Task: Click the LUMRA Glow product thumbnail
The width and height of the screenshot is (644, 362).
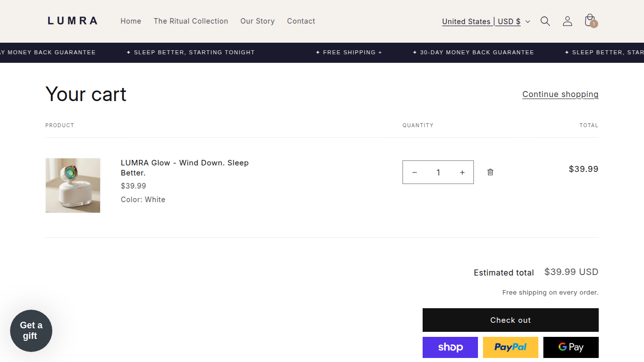Action: (x=73, y=186)
